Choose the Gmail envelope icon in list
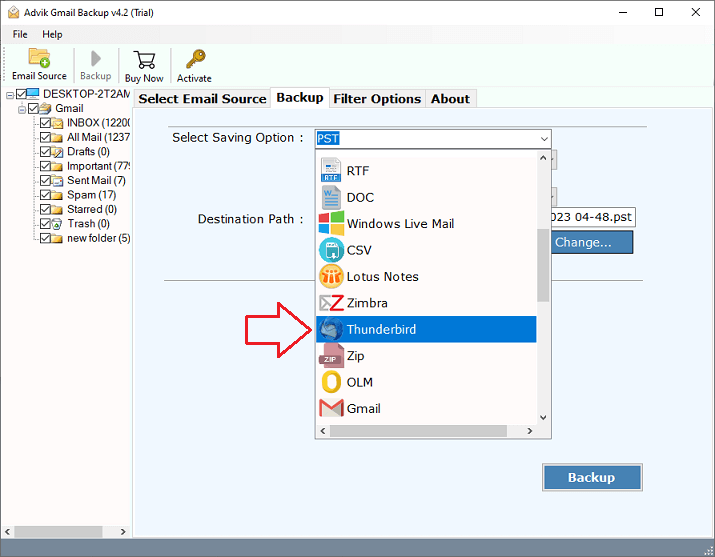 (x=332, y=408)
